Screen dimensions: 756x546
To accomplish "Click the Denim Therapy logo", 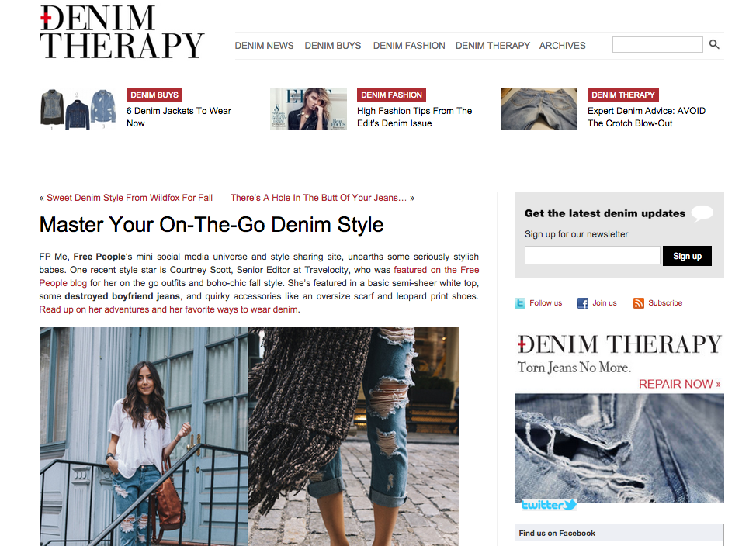I will [x=122, y=32].
